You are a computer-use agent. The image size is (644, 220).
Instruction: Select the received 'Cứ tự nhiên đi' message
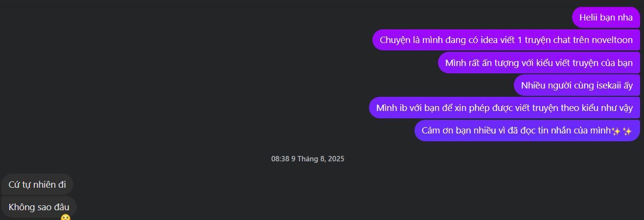[37, 184]
